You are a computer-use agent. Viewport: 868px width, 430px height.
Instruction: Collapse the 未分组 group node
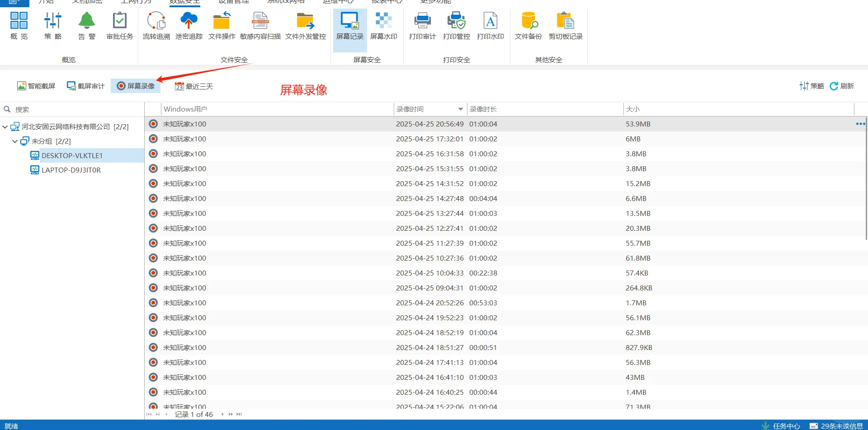tap(15, 141)
